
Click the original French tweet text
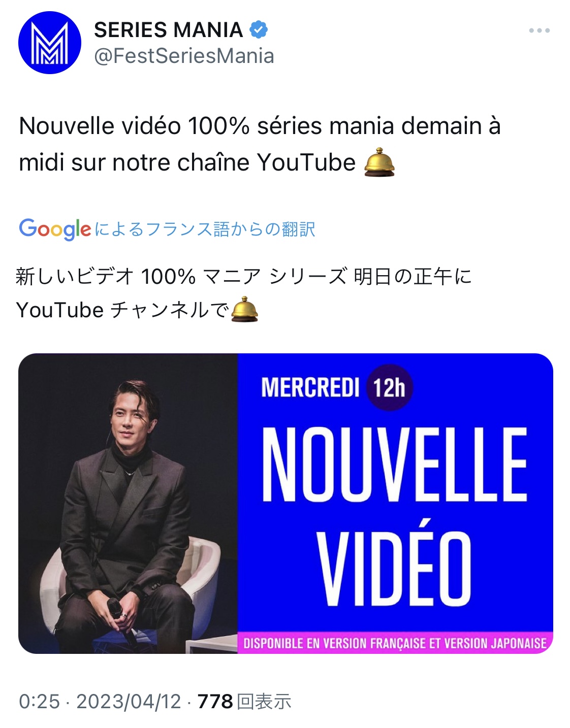[x=260, y=144]
